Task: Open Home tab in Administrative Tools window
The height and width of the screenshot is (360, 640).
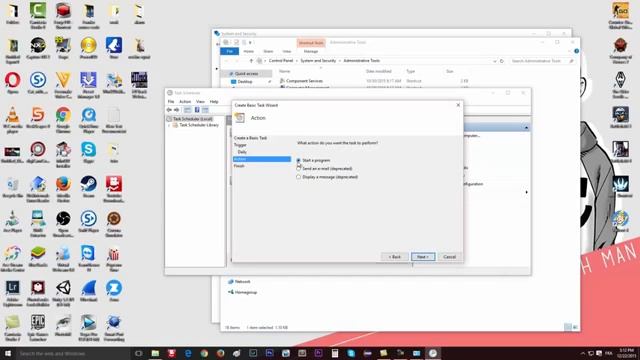Action: [x=249, y=51]
